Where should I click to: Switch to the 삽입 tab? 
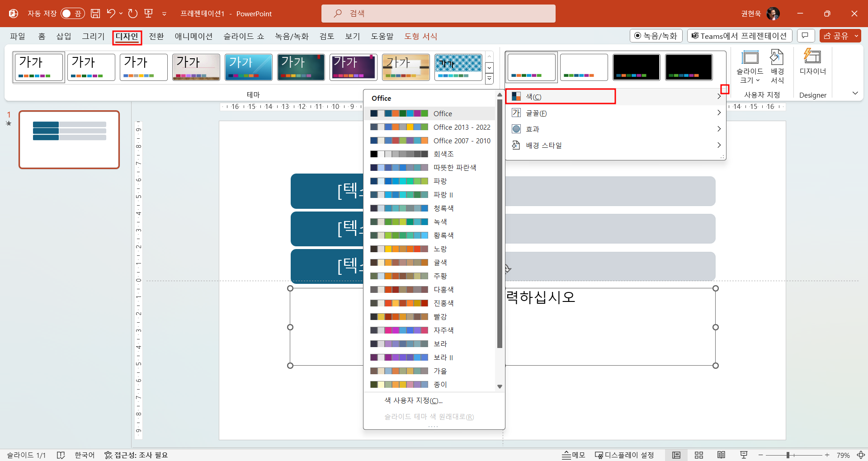[64, 36]
